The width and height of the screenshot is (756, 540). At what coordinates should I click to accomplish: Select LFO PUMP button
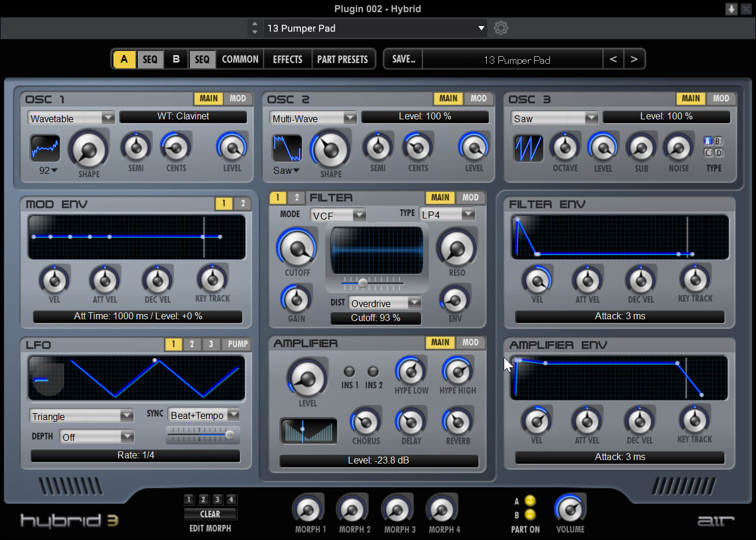(238, 344)
